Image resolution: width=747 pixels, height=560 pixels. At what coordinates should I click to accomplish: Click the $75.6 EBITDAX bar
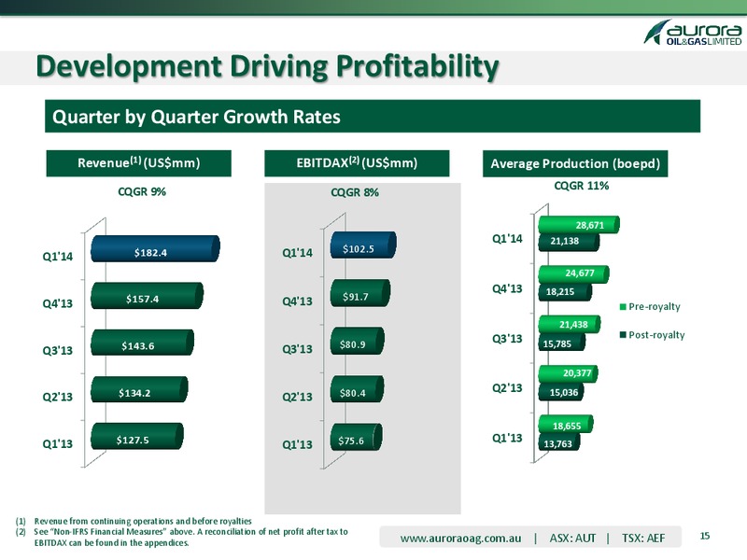click(357, 437)
